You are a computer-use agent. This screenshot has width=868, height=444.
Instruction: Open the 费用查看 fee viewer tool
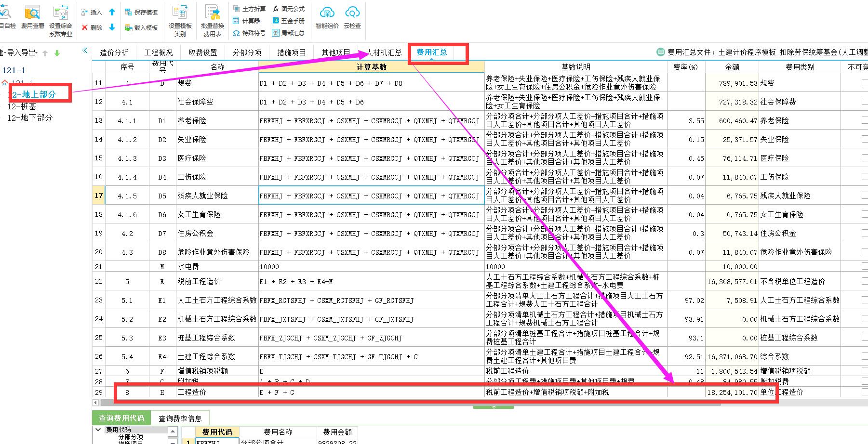click(x=32, y=17)
